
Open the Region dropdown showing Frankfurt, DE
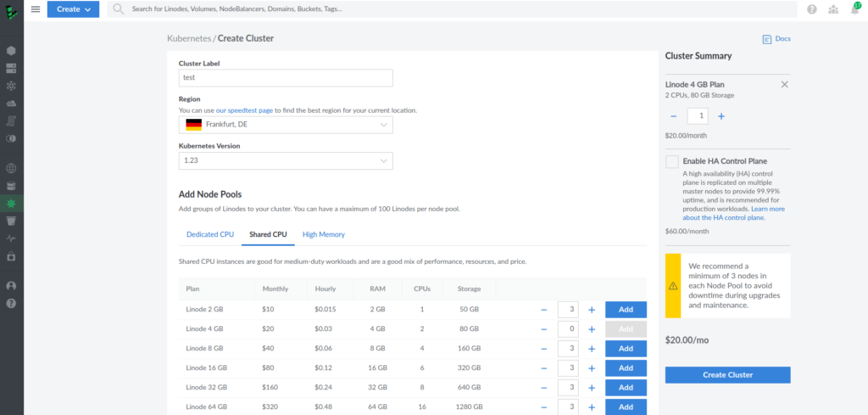click(x=286, y=125)
